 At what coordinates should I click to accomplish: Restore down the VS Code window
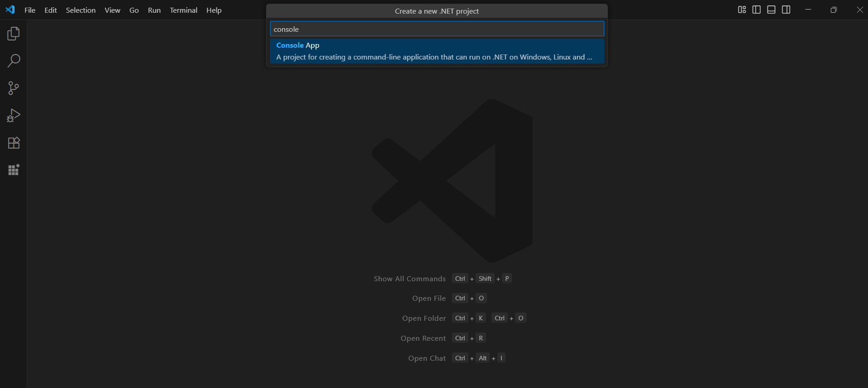[833, 10]
